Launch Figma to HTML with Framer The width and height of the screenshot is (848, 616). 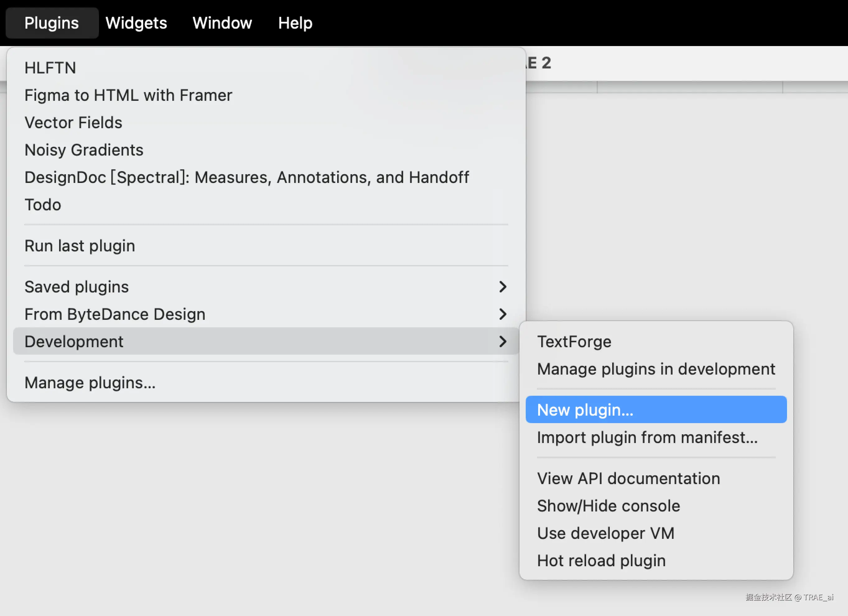tap(128, 96)
